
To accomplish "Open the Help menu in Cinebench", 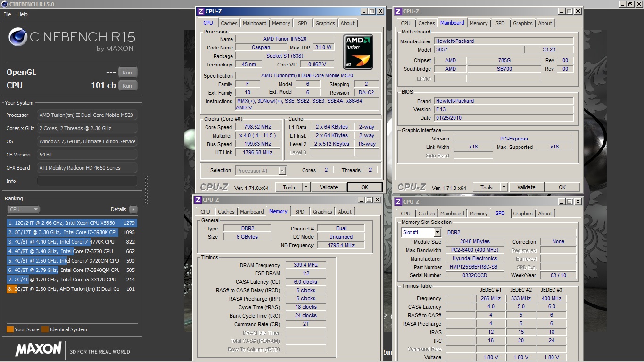I will (23, 14).
